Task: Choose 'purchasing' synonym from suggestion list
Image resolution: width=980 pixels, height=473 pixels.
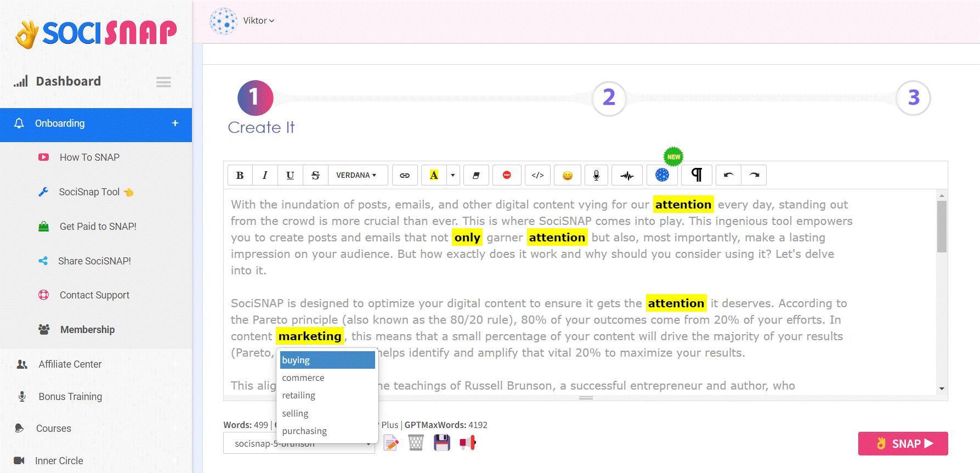Action: coord(327,431)
